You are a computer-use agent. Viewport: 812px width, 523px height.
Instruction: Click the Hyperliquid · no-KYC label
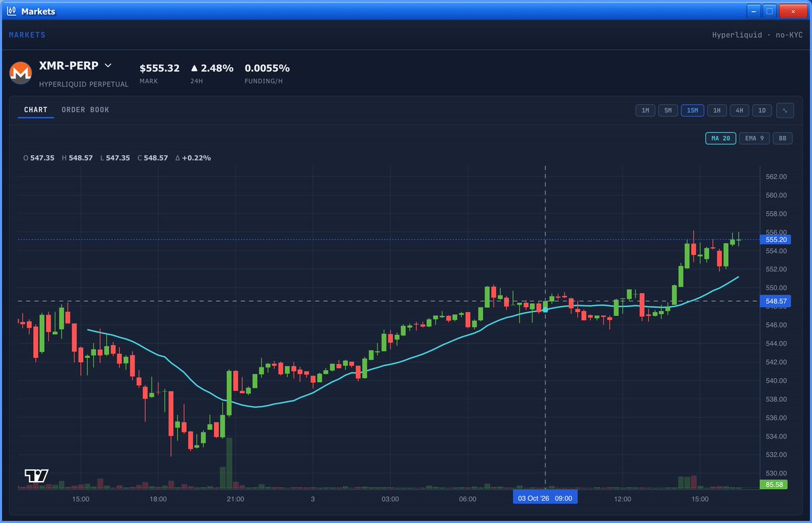[x=757, y=35]
